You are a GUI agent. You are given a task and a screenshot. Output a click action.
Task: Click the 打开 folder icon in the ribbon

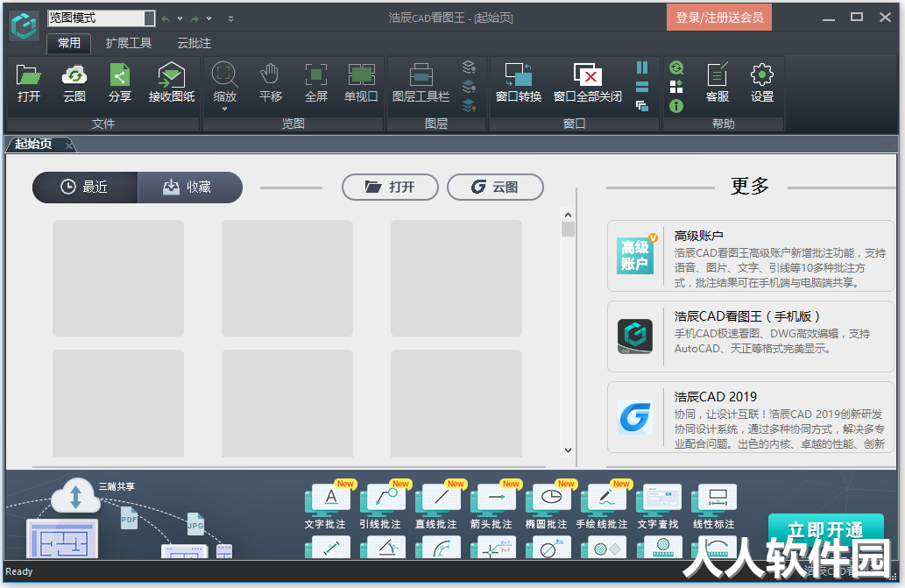pos(28,75)
